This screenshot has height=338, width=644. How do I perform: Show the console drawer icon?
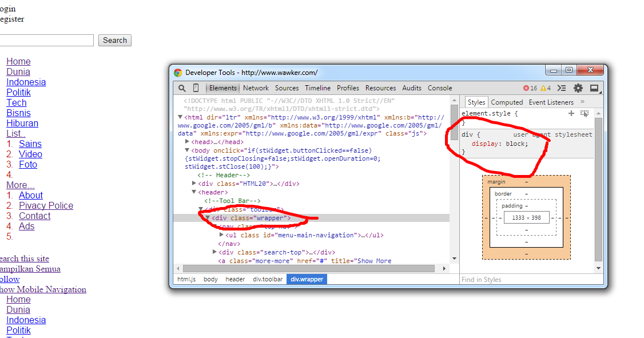562,88
